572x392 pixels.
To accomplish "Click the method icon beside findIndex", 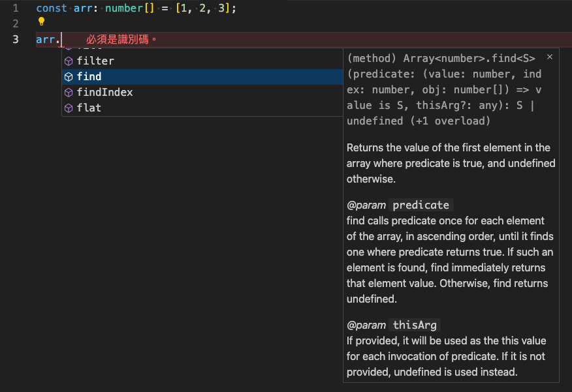I will pyautogui.click(x=68, y=92).
